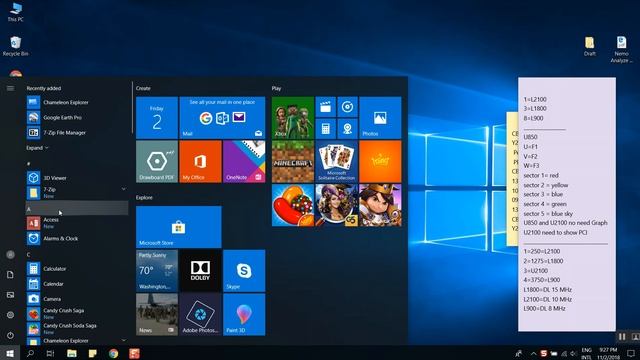Screen dimensions: 640x360
Task: Open the Action Center notifications
Action: [x=631, y=353]
